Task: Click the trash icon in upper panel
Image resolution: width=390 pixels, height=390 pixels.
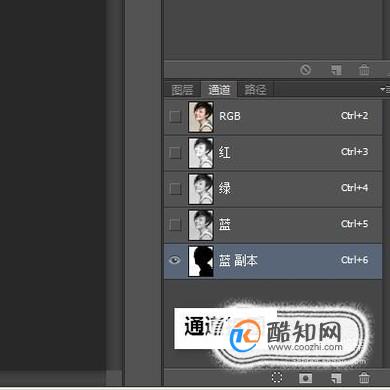Action: tap(364, 70)
